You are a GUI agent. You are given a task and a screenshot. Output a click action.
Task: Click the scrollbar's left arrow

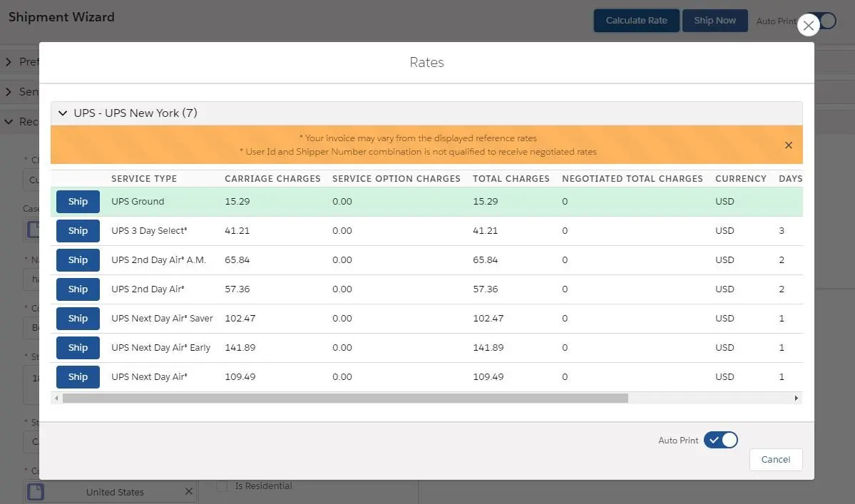coord(56,398)
